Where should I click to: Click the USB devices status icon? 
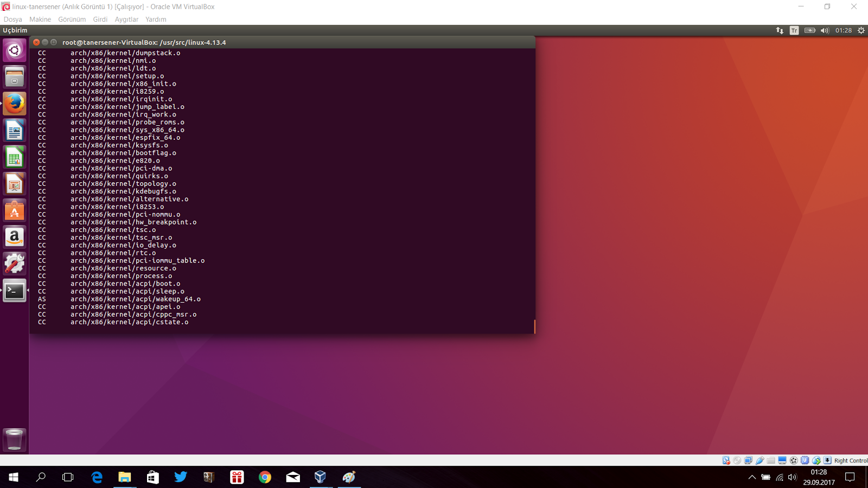point(759,460)
